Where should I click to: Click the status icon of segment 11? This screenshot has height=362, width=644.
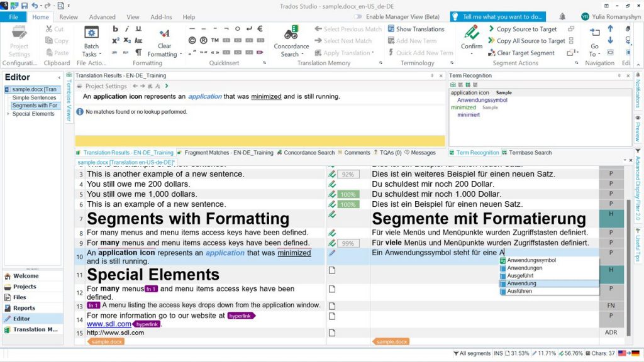[332, 270]
